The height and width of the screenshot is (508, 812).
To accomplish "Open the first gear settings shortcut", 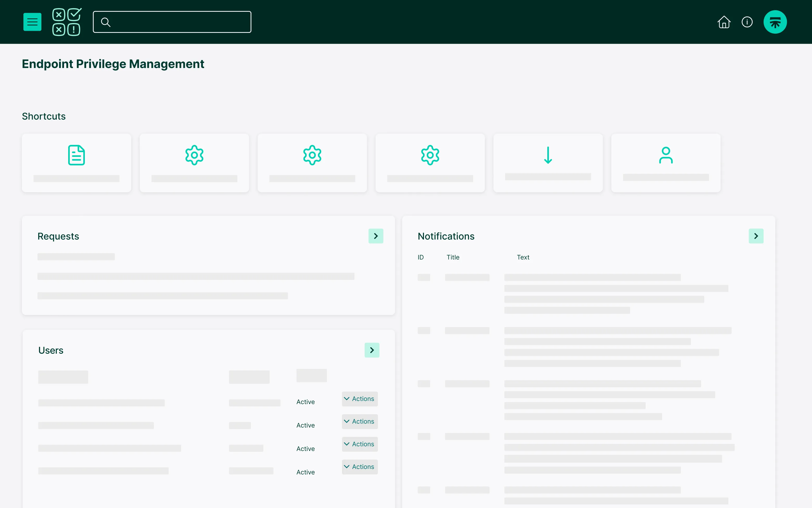I will coord(194,163).
